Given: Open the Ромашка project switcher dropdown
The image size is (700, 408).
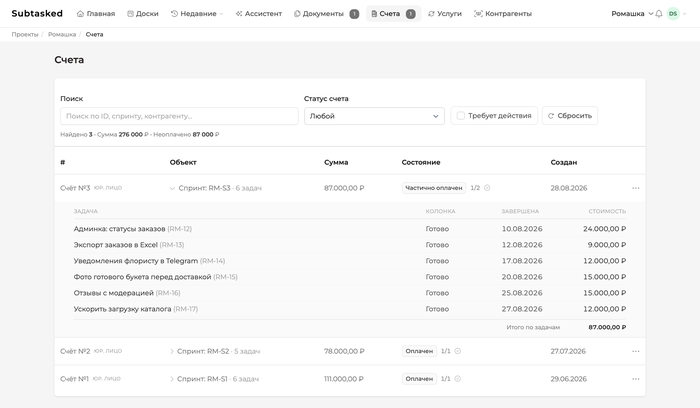Looking at the screenshot, I should tap(632, 14).
